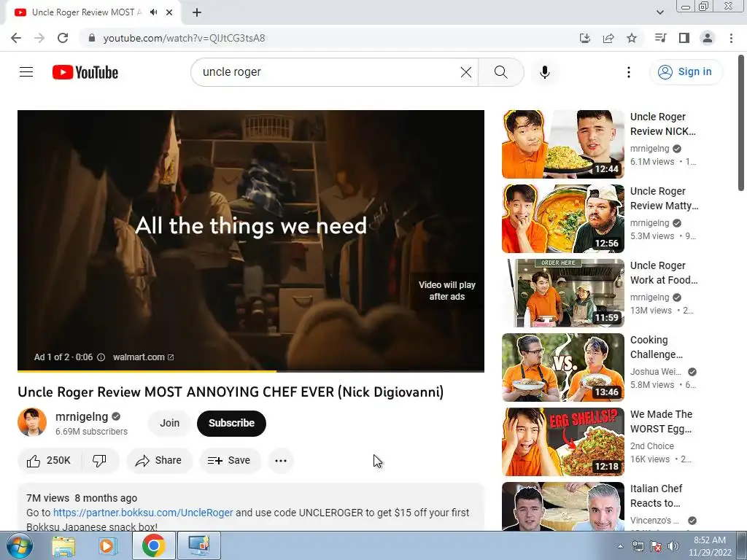Image resolution: width=747 pixels, height=560 pixels.
Task: Click the video player area
Action: (251, 241)
